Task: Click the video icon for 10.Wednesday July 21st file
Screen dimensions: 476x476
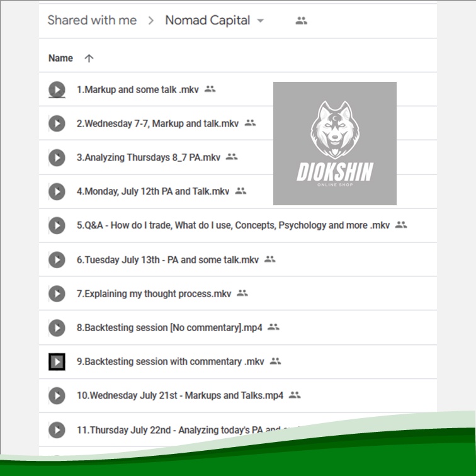Action: 57,396
